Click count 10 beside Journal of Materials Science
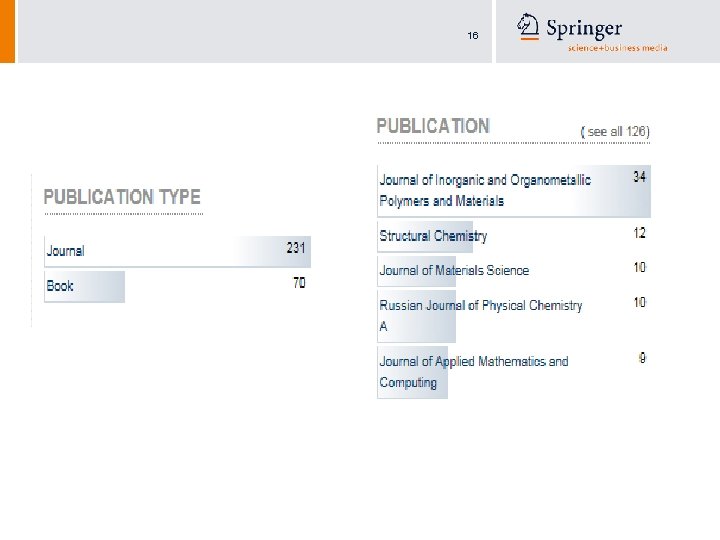Screen dimensions: 720x540 click(x=640, y=267)
